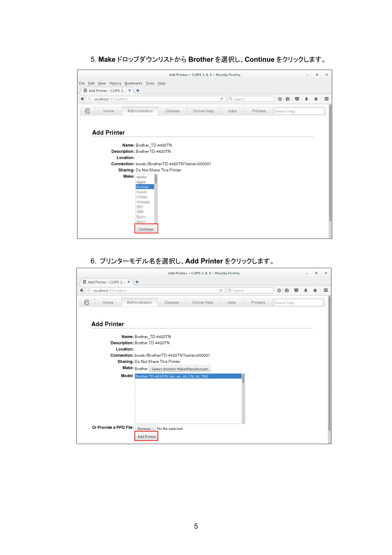The image size is (392, 555).
Task: Select the Add Printer browser tab in step 6 window
Action: (x=106, y=282)
